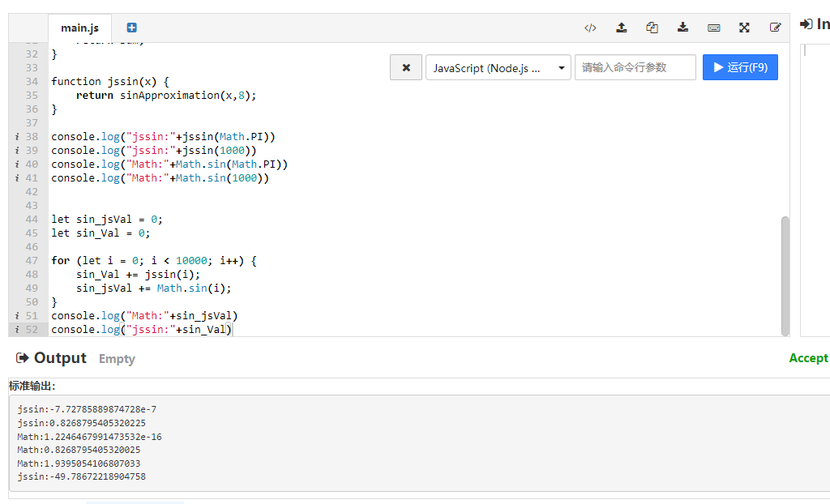This screenshot has height=504, width=830.
Task: Click the edit pencil icon
Action: coord(775,28)
